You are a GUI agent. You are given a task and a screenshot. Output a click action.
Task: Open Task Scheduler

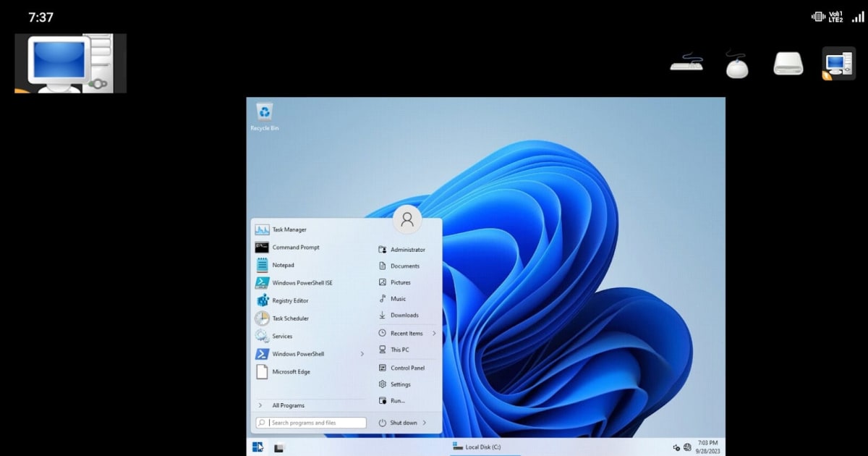point(291,318)
